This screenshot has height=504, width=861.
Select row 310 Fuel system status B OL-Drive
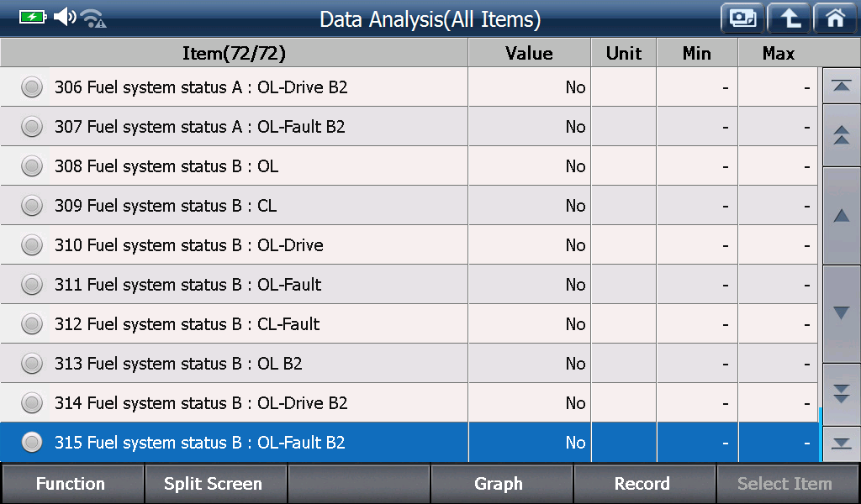coord(409,244)
